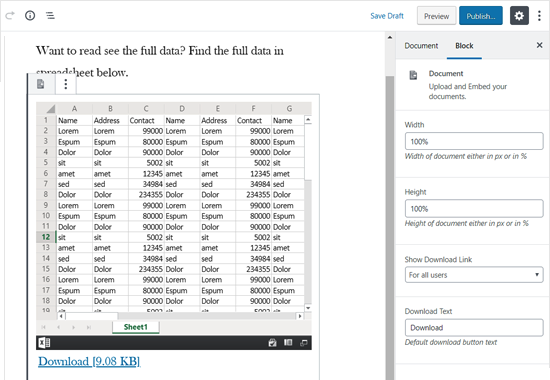Click the Download Text input field
This screenshot has width=550, height=380.
coord(474,327)
